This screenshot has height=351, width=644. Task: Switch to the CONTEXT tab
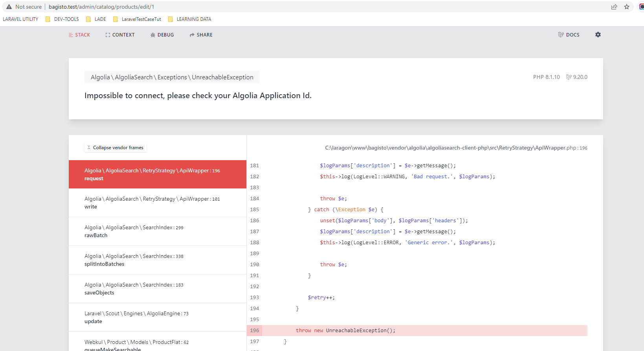pyautogui.click(x=120, y=35)
